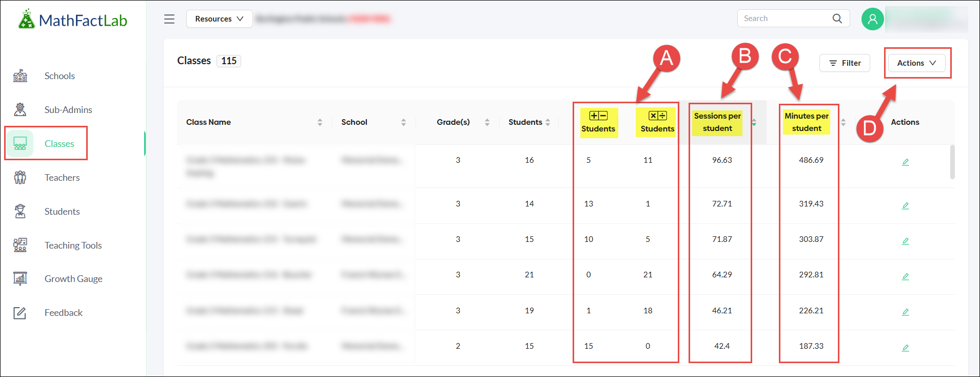Click the MathFactLab logo

(72, 20)
